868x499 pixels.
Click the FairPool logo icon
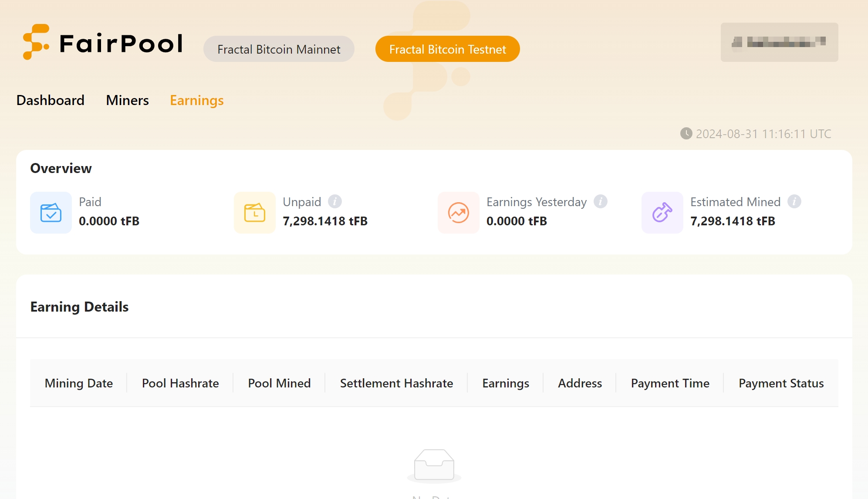click(35, 42)
